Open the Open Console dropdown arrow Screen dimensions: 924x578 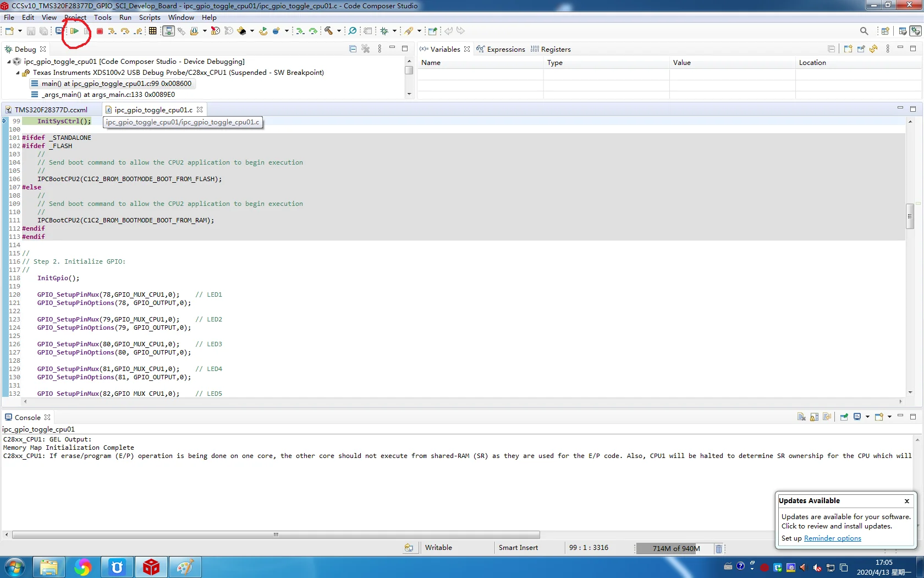point(889,417)
